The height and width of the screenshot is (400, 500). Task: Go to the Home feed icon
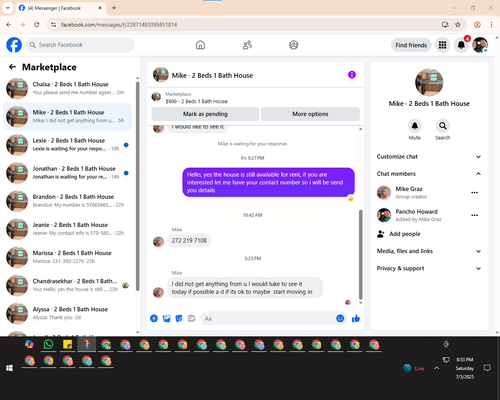point(200,45)
